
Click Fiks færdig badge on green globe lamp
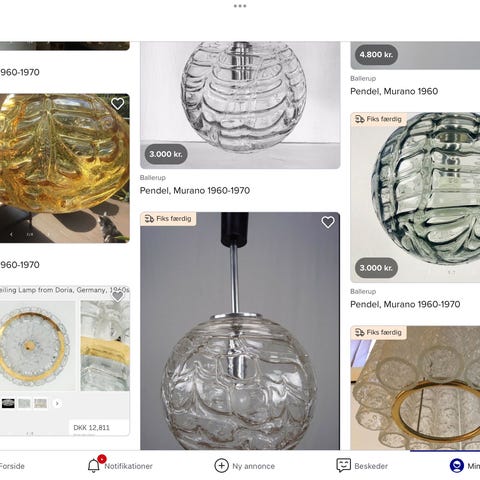378,119
